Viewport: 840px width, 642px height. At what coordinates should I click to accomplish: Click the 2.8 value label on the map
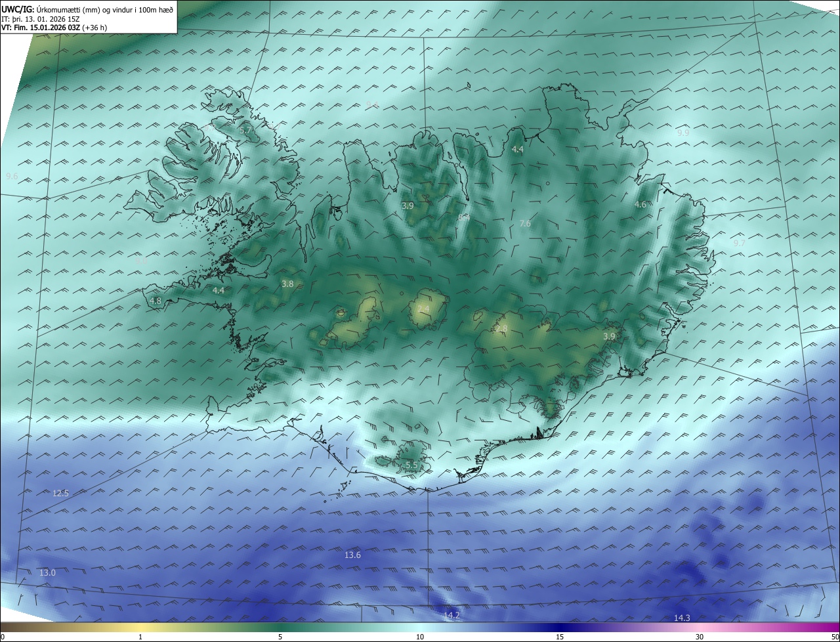pos(502,329)
